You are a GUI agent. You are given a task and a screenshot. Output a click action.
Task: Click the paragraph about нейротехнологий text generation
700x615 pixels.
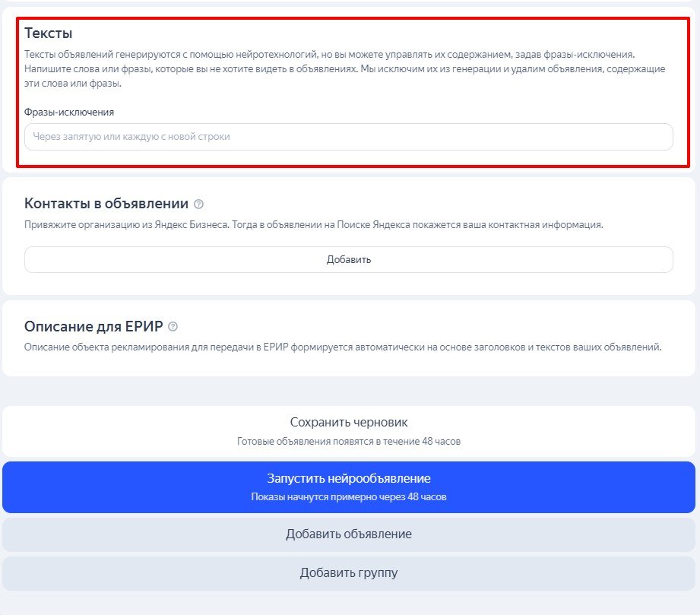(344, 68)
